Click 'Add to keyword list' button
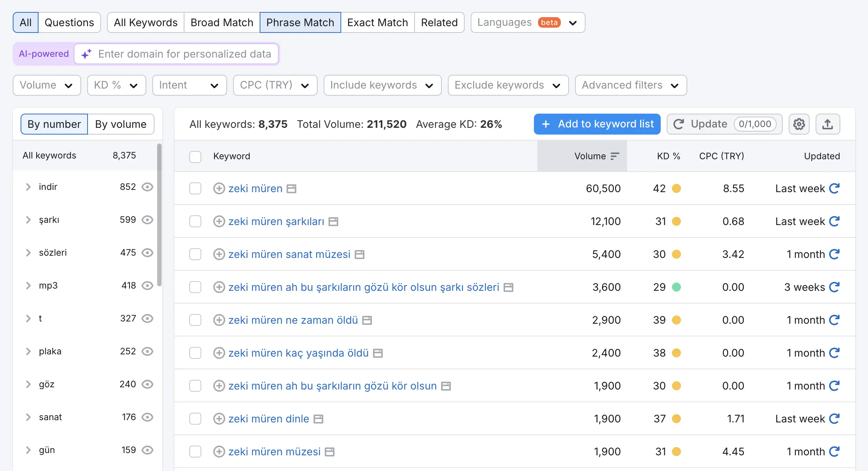The width and height of the screenshot is (868, 471). [x=597, y=124]
